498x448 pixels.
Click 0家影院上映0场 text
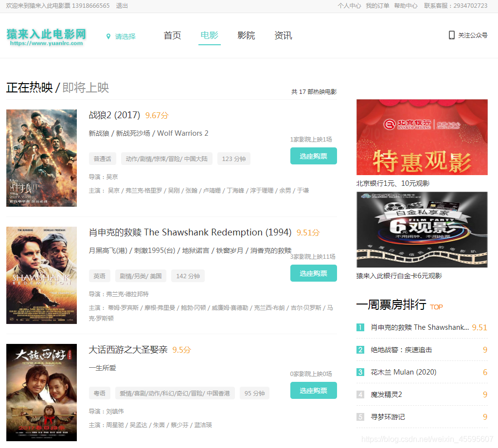click(311, 374)
